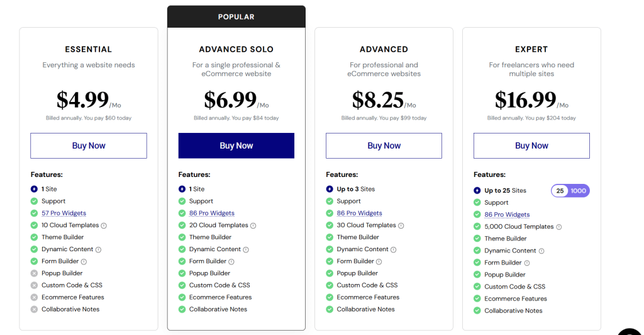Click info icon beside Essential's Dynamic Content
Screen dimensions: 644x335
(98, 249)
